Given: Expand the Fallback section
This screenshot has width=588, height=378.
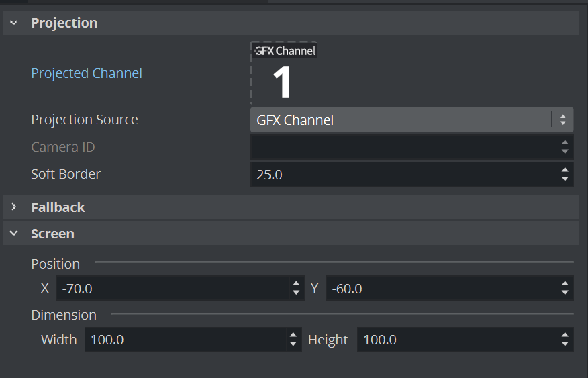Looking at the screenshot, I should click(13, 207).
